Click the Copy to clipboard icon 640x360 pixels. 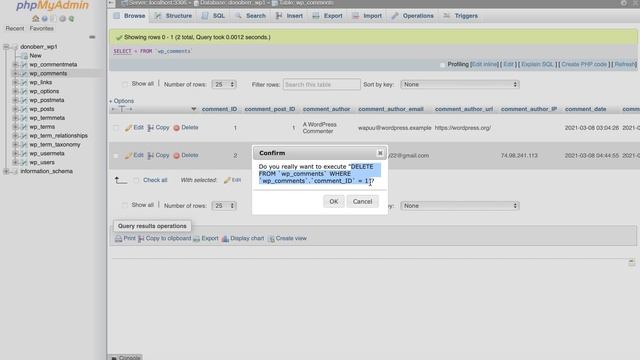point(141,239)
